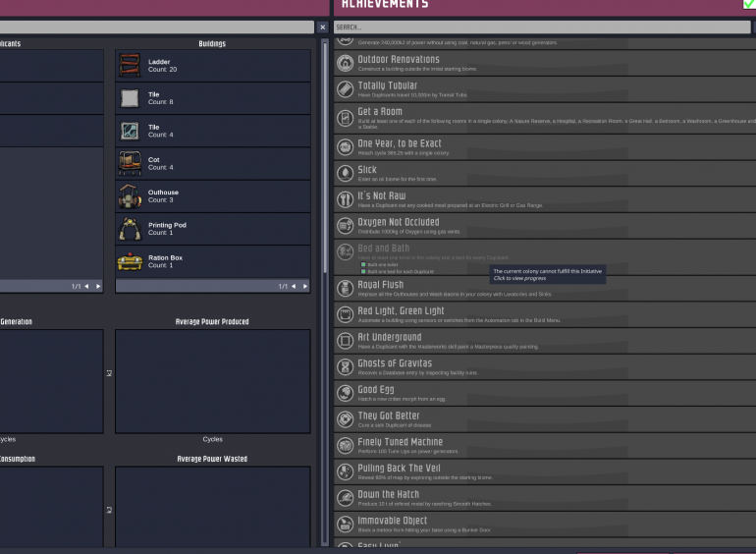Click the Oxygen Not Occluded title text
This screenshot has width=756, height=554.
click(x=399, y=222)
